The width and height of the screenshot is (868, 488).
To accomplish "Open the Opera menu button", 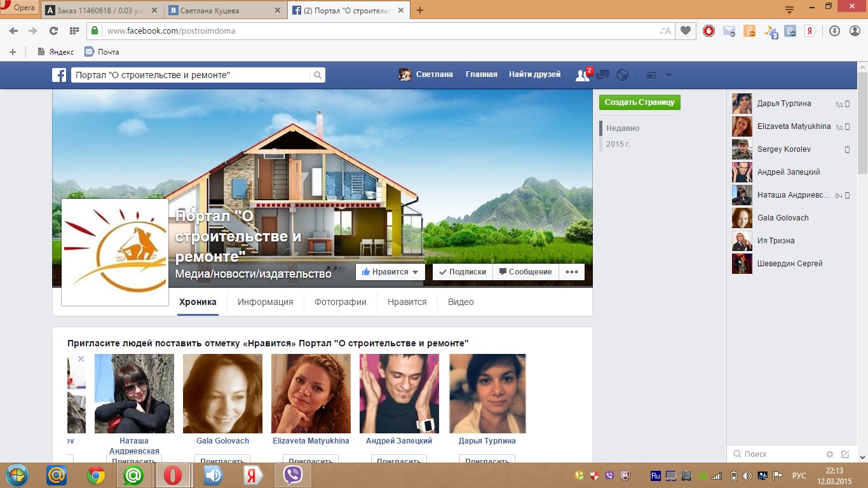I will click(19, 8).
